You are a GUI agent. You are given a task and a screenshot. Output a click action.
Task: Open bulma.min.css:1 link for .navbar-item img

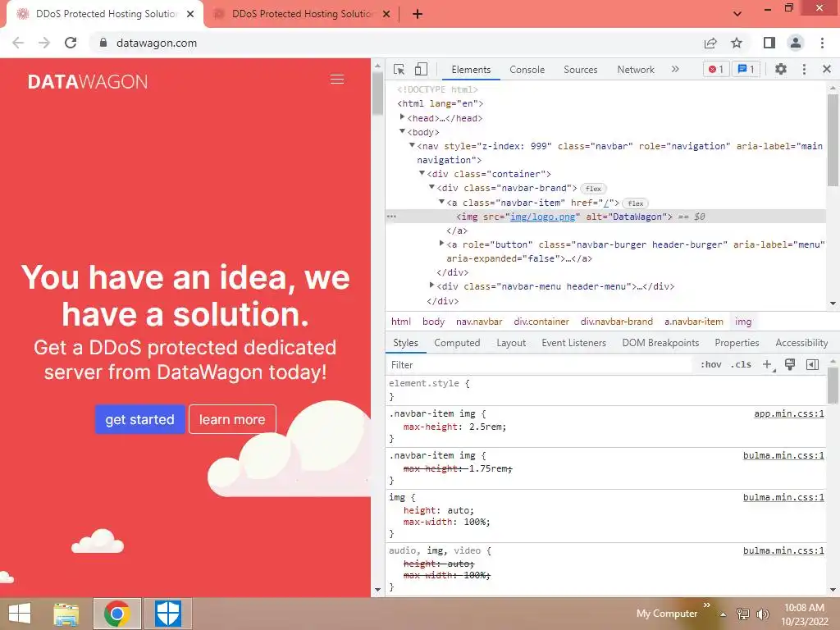(x=783, y=455)
